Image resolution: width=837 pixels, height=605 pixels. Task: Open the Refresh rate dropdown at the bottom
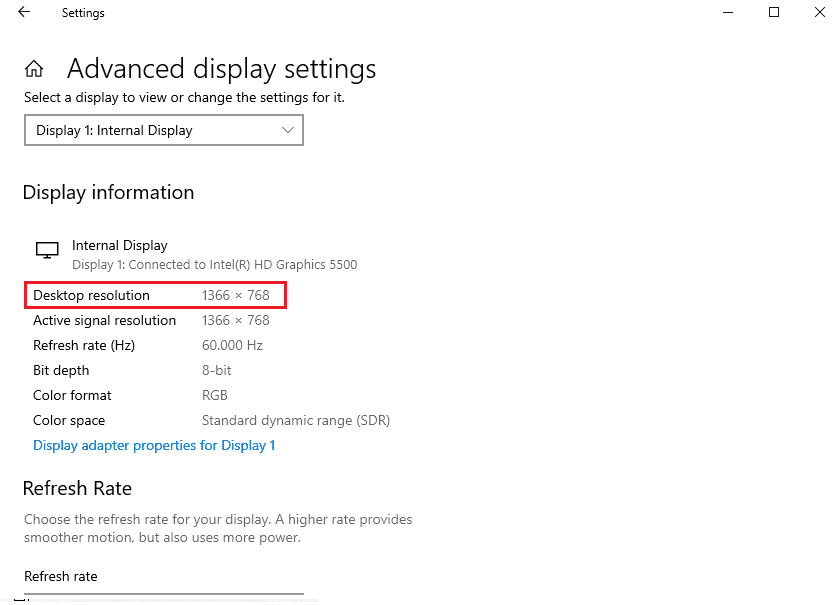click(164, 599)
